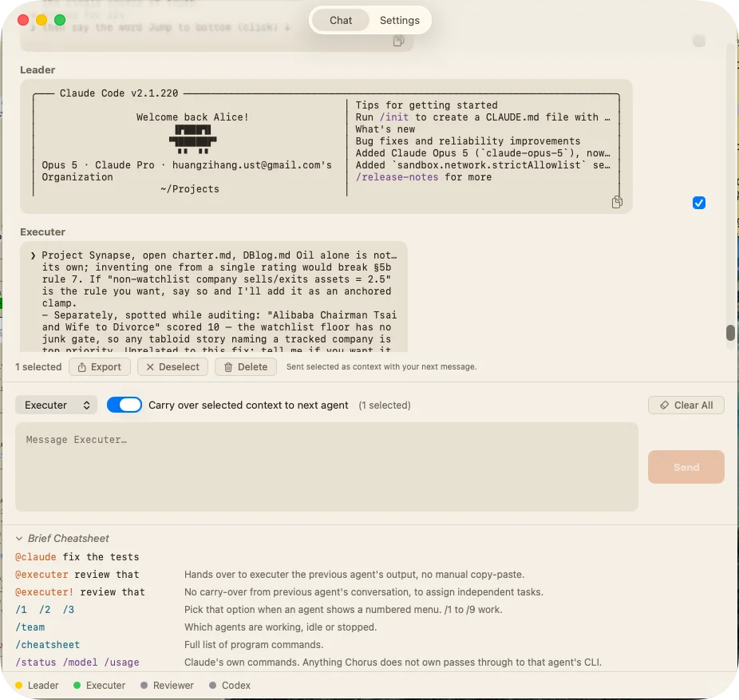Click the /release-notes link
Screen dimensions: 739x700
(x=397, y=176)
